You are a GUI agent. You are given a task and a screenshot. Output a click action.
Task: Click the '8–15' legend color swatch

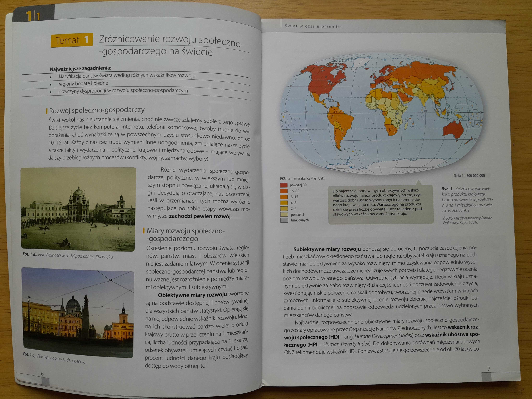click(x=284, y=197)
